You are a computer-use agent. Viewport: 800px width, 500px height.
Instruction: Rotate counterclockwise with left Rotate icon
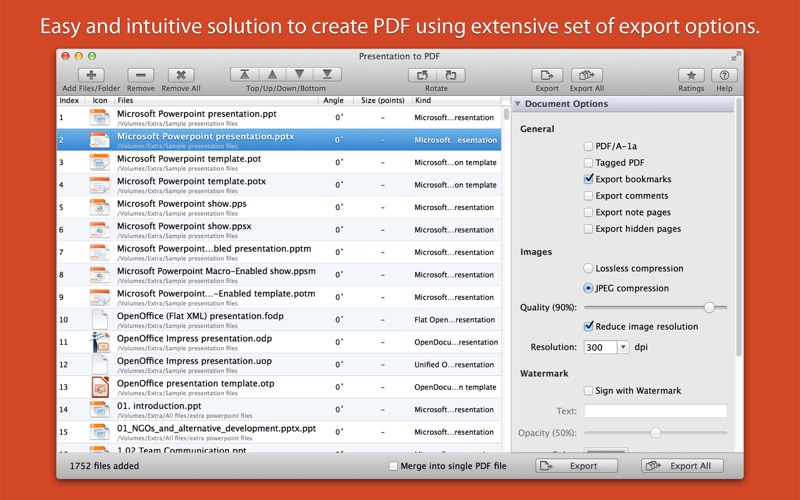pyautogui.click(x=422, y=76)
